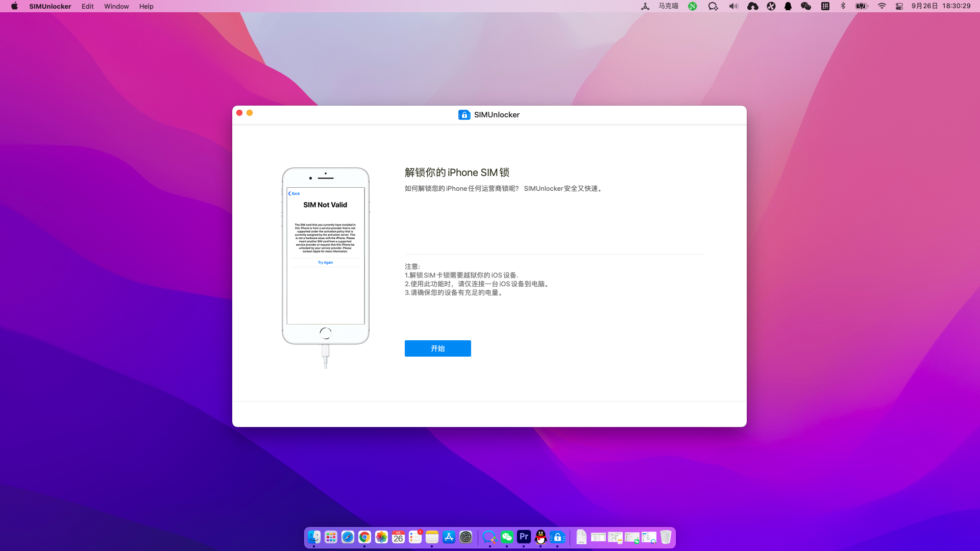Click the iPhone SIM Not Valid illustration

click(326, 267)
